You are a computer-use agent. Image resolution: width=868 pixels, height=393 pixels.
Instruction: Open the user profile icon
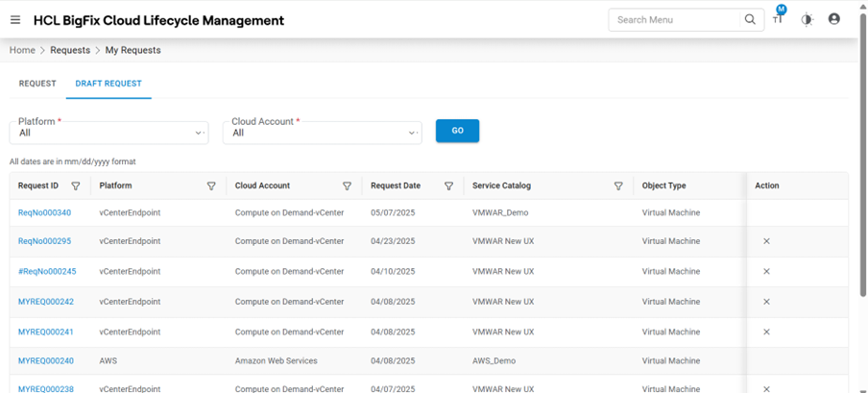click(x=833, y=19)
